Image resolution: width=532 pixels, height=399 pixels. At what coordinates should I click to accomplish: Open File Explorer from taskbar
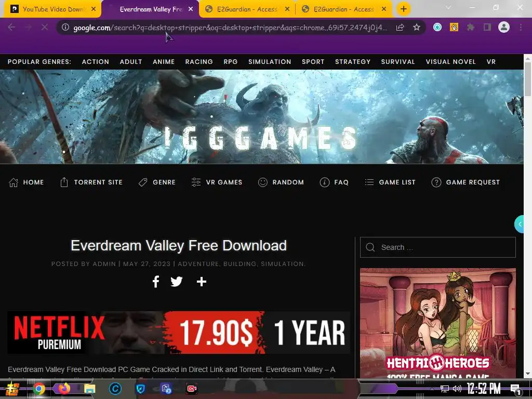pyautogui.click(x=89, y=389)
